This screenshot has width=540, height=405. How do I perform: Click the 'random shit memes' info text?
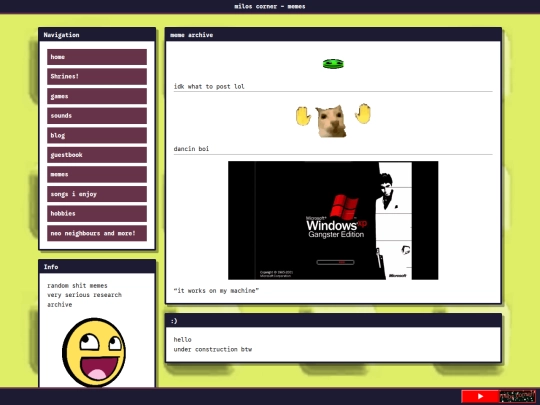click(77, 285)
